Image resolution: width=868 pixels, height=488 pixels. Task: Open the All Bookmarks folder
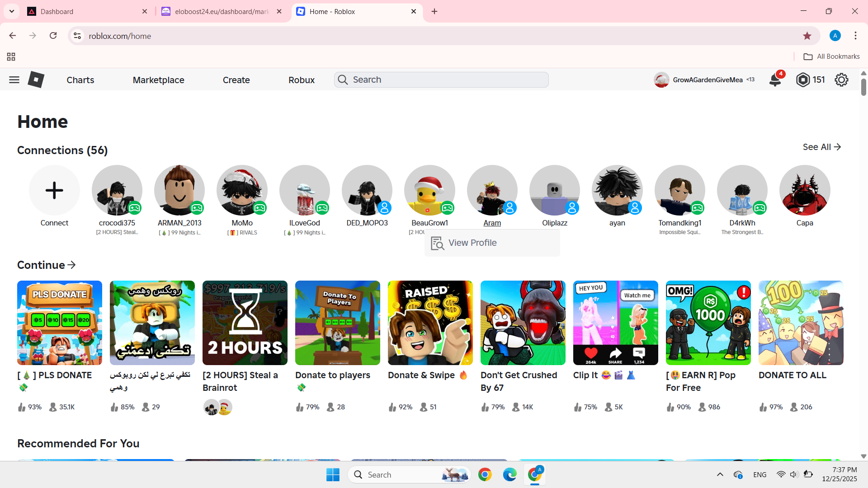pyautogui.click(x=831, y=56)
